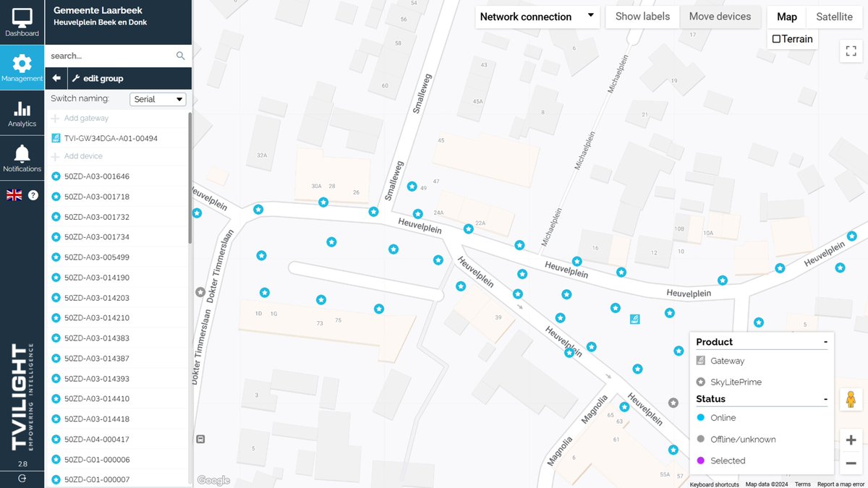Screen dimensions: 868x488
Task: Click the Offline/unknown grey dot
Action: (700, 439)
